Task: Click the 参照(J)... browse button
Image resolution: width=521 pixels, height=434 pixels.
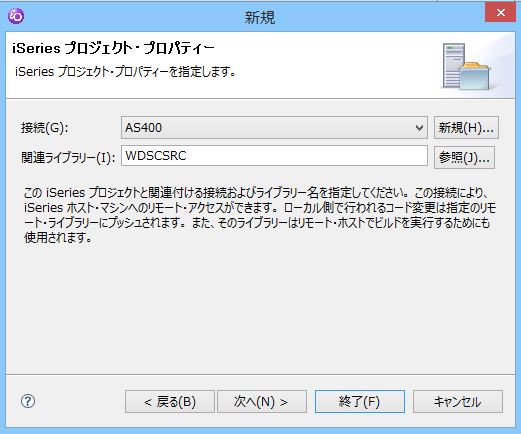Action: pyautogui.click(x=464, y=157)
